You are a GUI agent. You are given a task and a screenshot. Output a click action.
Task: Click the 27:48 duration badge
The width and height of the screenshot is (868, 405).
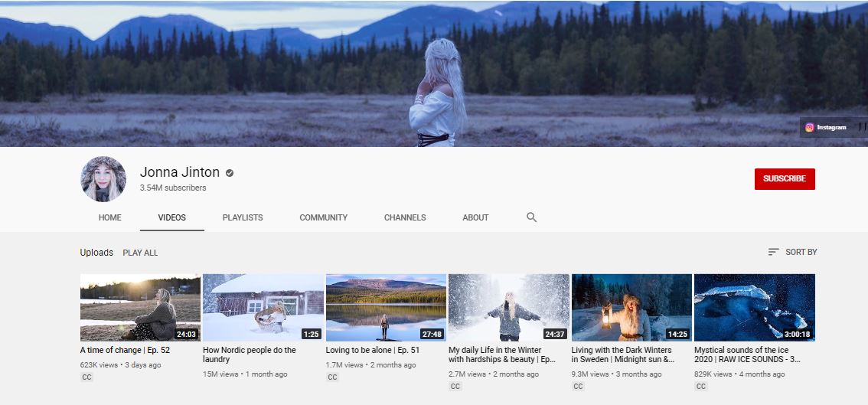coord(432,334)
